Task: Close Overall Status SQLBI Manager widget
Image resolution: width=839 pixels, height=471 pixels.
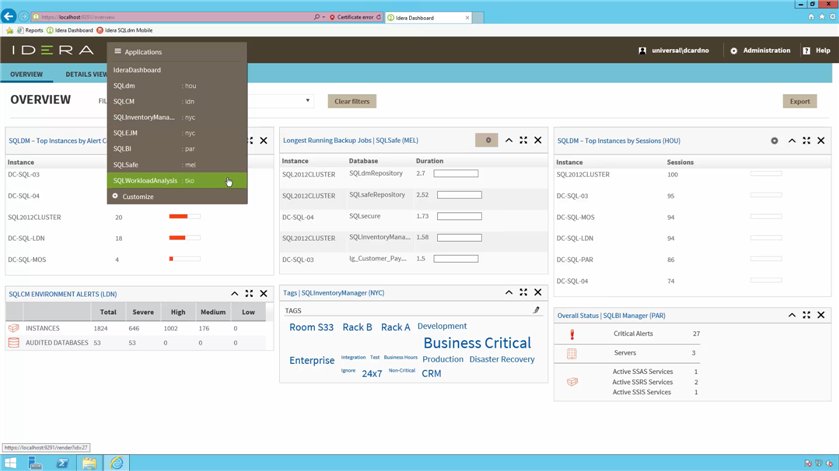Action: 821,315
